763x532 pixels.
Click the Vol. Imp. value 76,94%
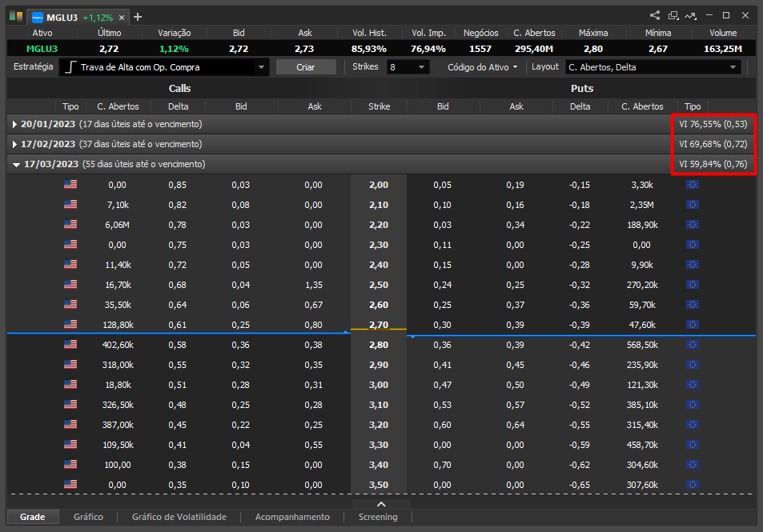pos(428,49)
